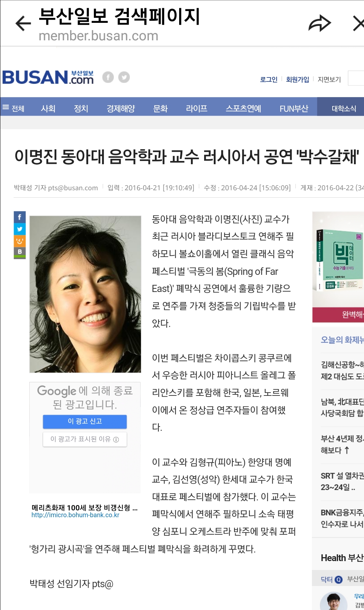Select the 사회 menu item
The image size is (364, 610).
(x=48, y=109)
